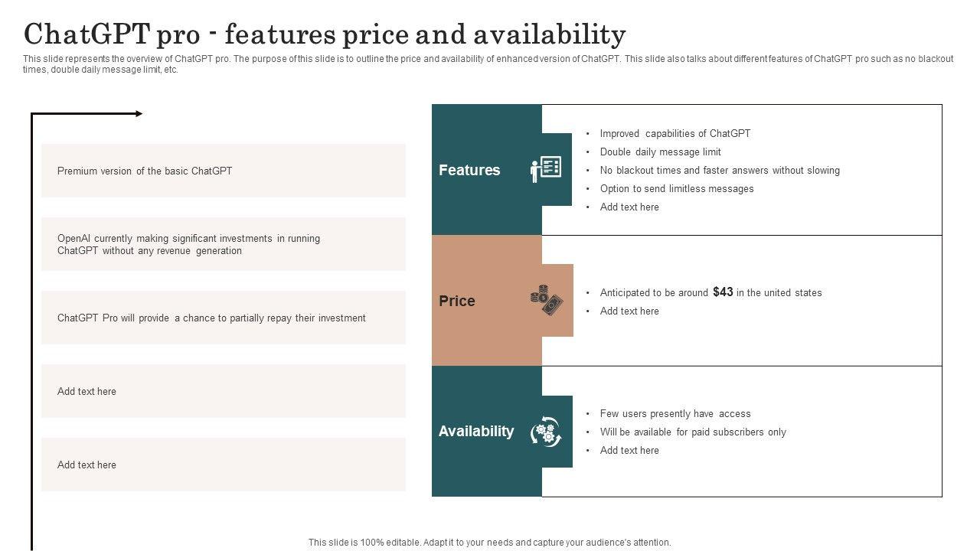980x551 pixels.
Task: Click the Availability gears cycle icon
Action: [x=546, y=432]
